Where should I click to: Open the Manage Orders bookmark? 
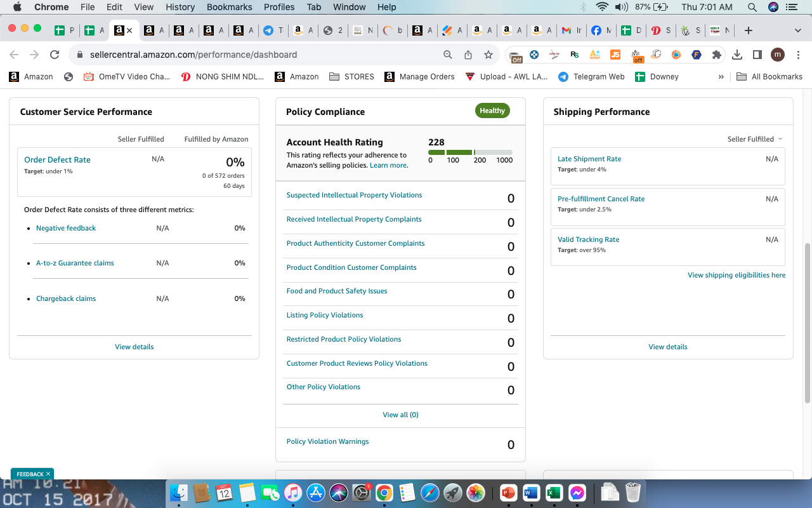420,76
